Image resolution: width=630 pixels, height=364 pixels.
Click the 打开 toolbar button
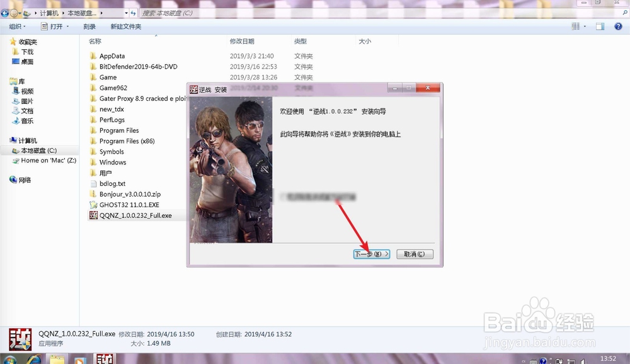(x=52, y=26)
